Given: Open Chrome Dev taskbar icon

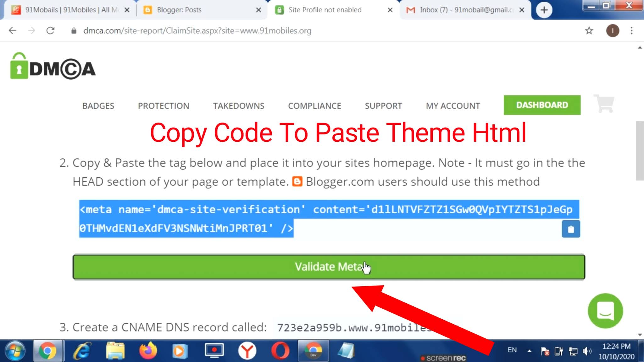Looking at the screenshot, I should pyautogui.click(x=313, y=351).
